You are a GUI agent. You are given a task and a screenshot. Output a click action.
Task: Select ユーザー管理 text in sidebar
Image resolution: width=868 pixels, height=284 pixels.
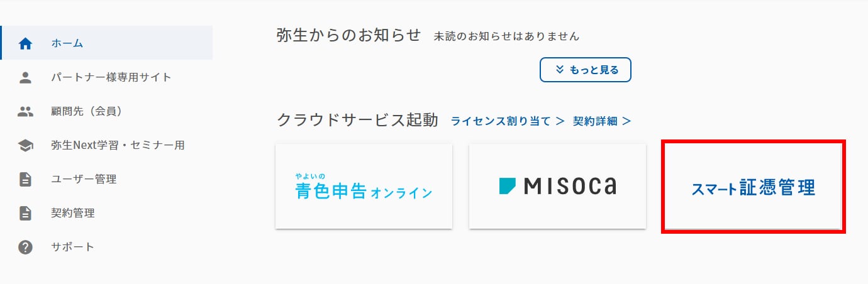coord(84,179)
